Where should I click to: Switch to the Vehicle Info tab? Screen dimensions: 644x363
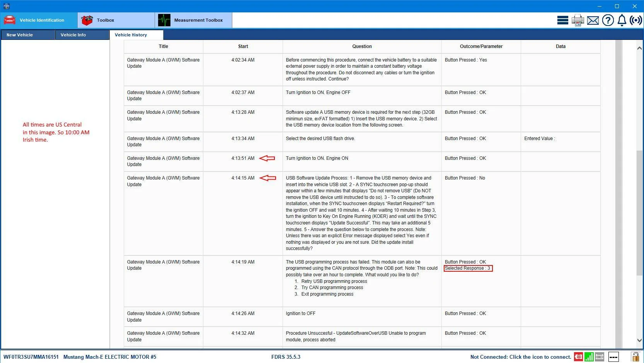tap(82, 35)
